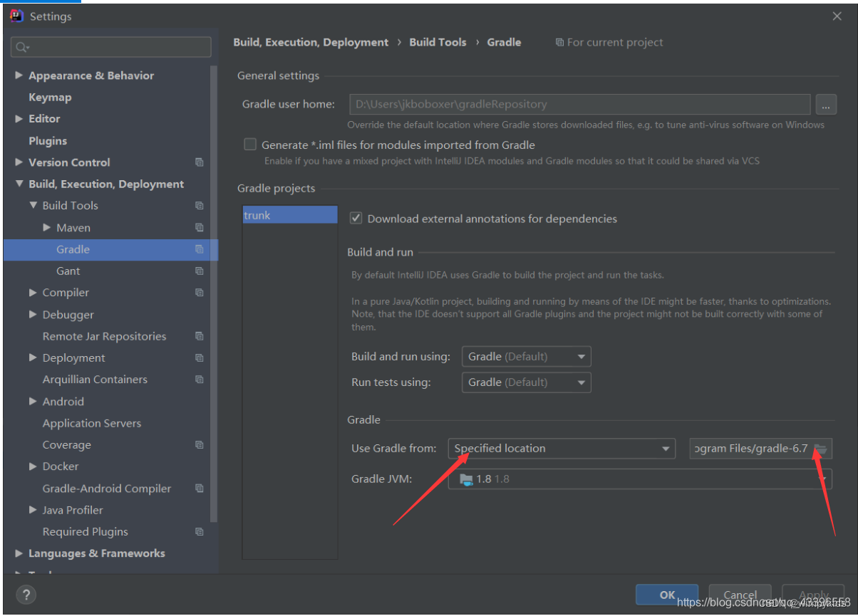Image resolution: width=858 pixels, height=616 pixels.
Task: Click per-project icon beside Version Control
Action: click(199, 162)
